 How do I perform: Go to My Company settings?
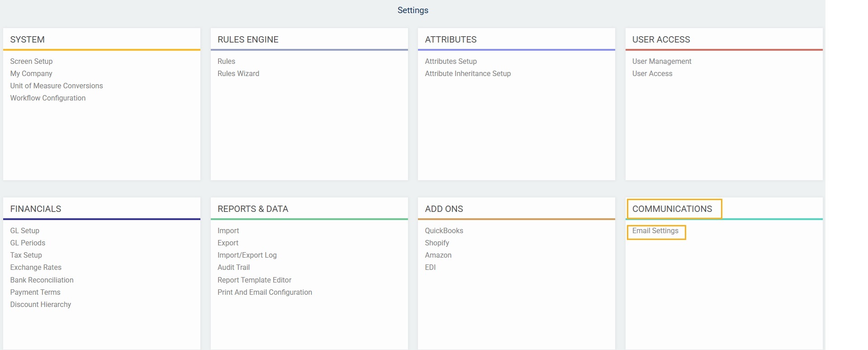tap(31, 73)
